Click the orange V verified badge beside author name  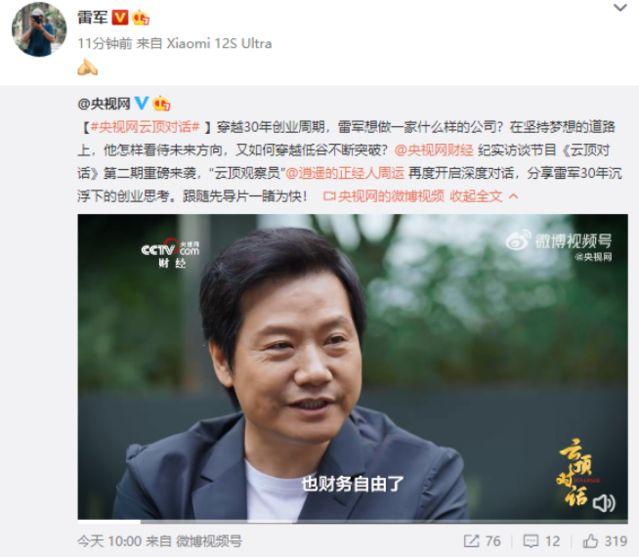[120, 18]
